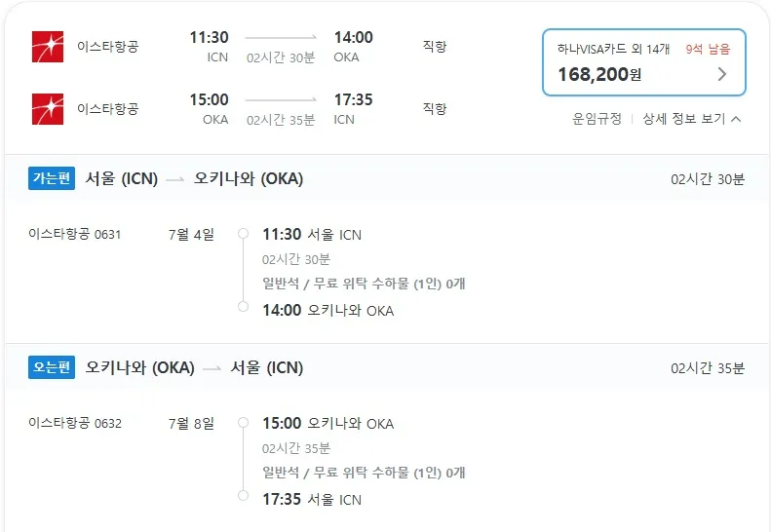Click the departure circle marker at 15:00 오키나와 OKA
The height and width of the screenshot is (532, 771).
243,422
